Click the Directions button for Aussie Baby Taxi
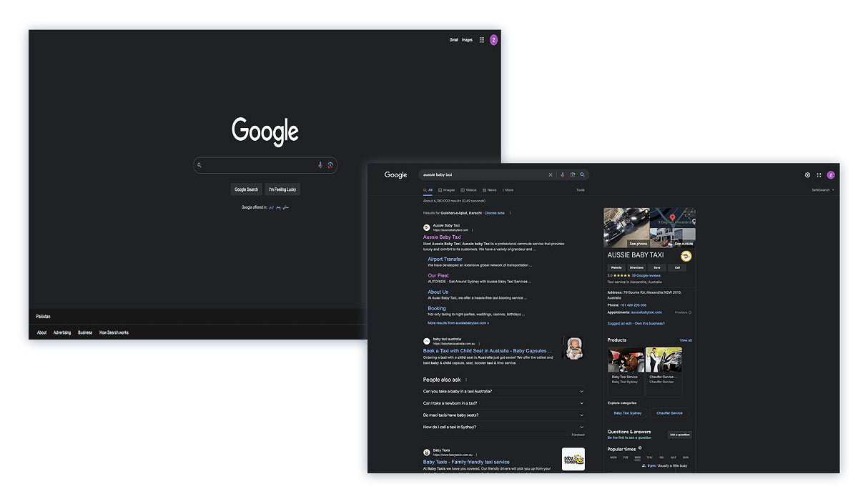Screen dimensions: 863x504 pyautogui.click(x=636, y=267)
